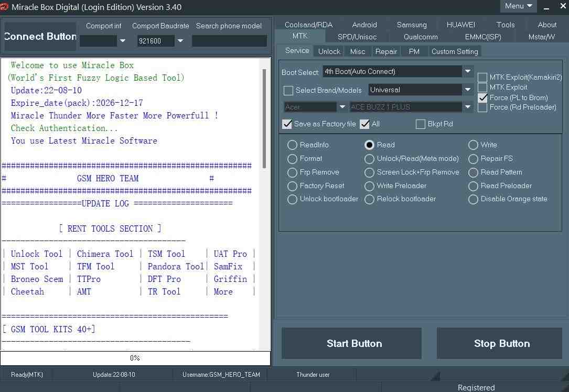The width and height of the screenshot is (569, 392).
Task: Select the Repair FS radio option
Action: [x=473, y=159]
